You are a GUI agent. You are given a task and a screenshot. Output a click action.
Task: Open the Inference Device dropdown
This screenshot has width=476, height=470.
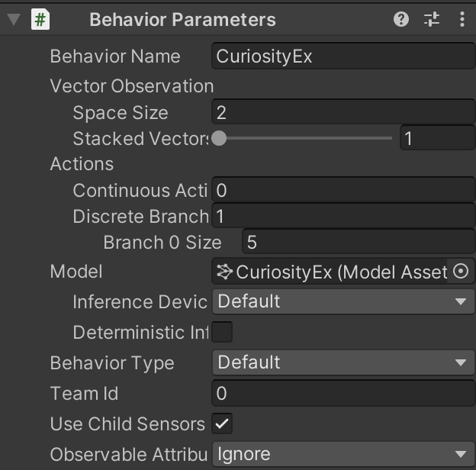(343, 301)
